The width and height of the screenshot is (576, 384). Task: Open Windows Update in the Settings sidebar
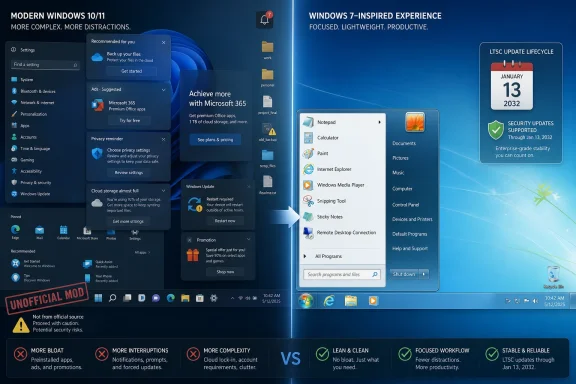coord(31,194)
